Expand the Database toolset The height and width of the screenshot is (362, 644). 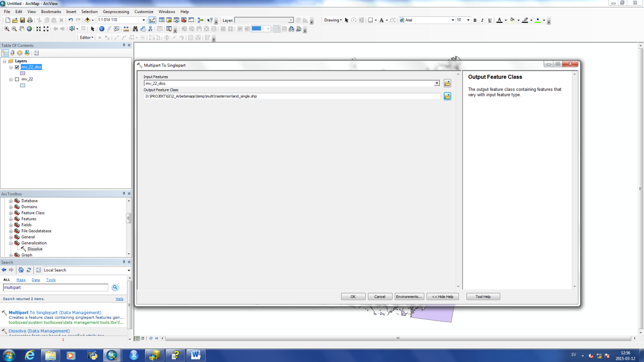coord(11,201)
